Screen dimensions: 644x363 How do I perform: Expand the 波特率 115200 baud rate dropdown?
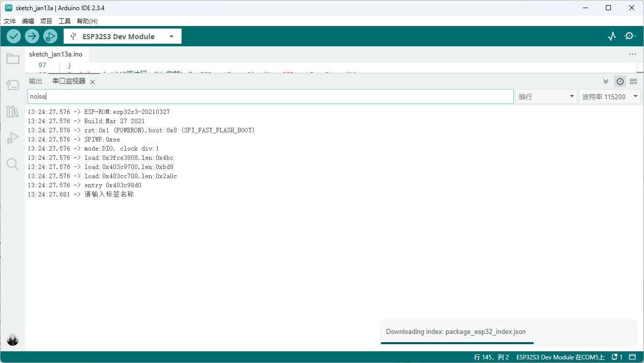point(609,97)
